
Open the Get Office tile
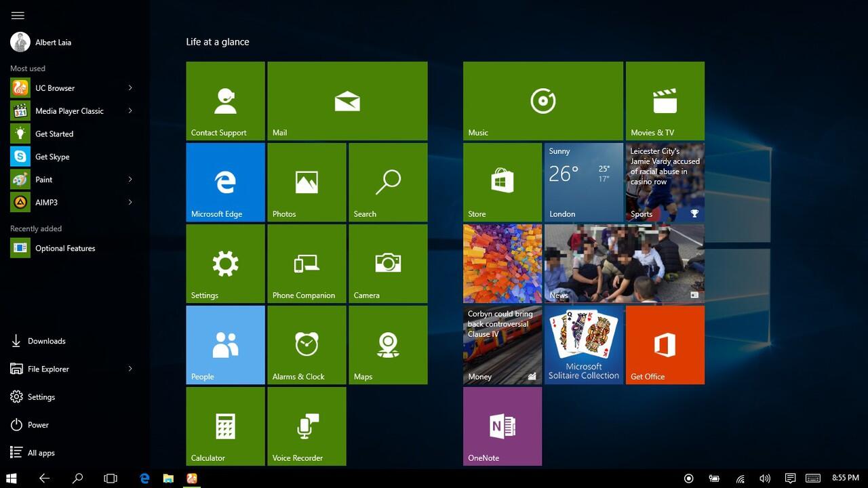point(665,345)
